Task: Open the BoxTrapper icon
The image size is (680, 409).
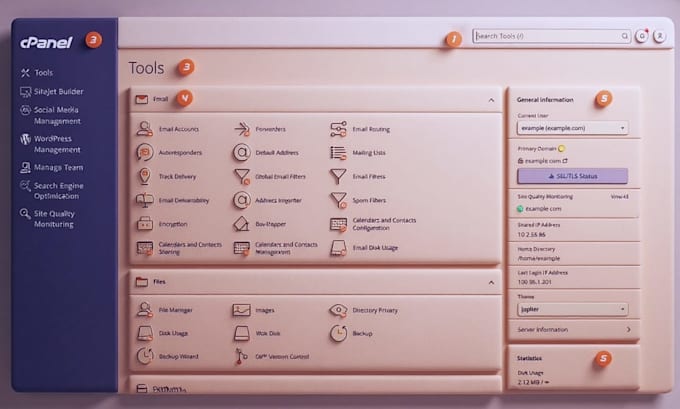Action: (x=242, y=224)
